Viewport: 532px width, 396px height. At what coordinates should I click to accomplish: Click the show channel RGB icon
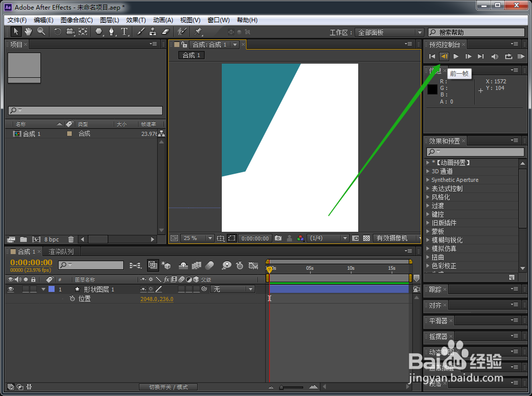click(300, 238)
